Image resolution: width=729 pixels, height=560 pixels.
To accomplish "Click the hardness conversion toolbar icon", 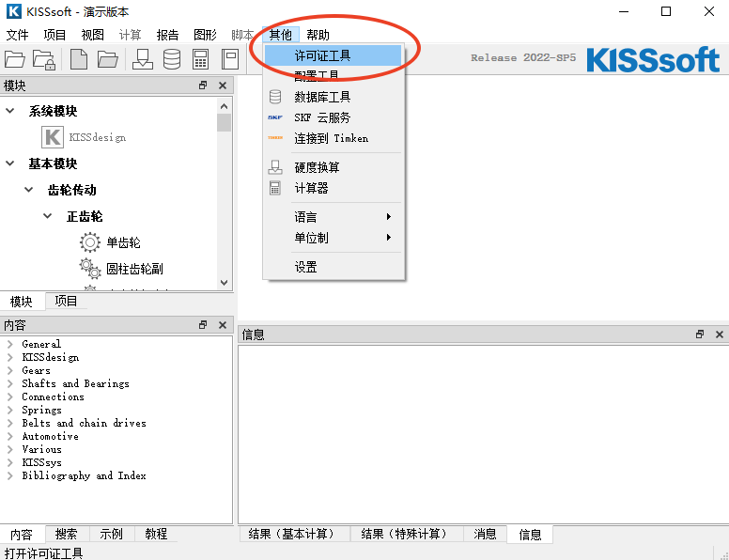I will [x=143, y=59].
